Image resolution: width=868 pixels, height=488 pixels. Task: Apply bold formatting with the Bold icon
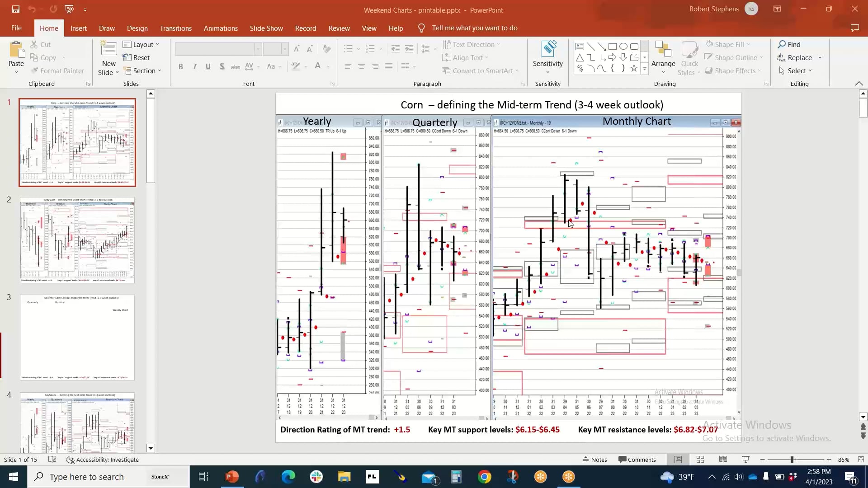(181, 66)
